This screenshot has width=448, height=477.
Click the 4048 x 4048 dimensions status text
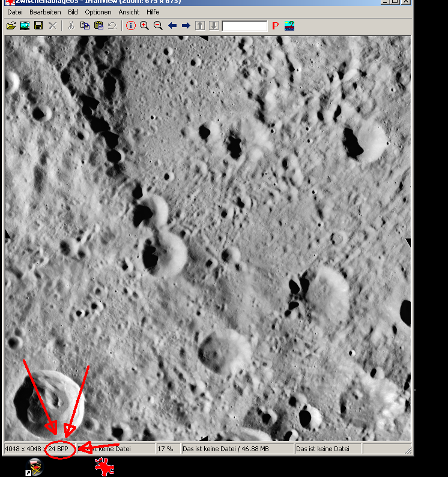pos(23,449)
